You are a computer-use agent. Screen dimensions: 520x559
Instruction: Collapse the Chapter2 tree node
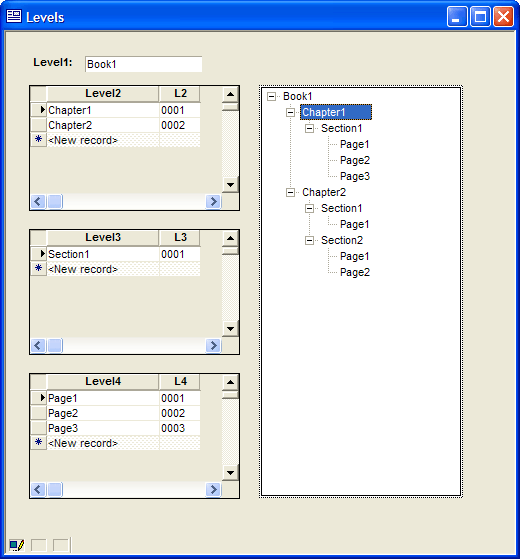(x=290, y=193)
